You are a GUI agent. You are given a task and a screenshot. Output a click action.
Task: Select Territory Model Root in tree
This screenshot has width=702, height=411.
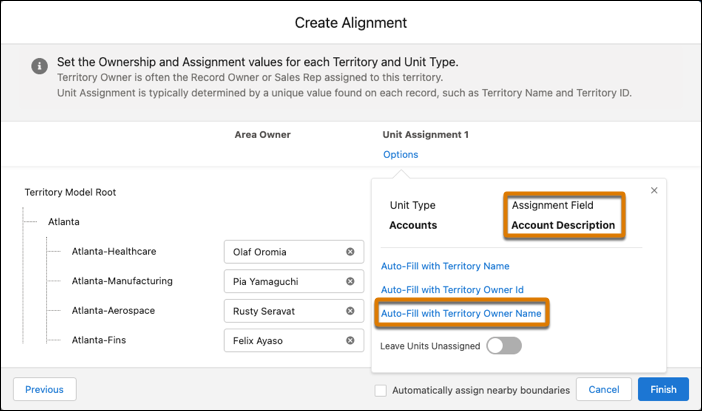pos(70,192)
